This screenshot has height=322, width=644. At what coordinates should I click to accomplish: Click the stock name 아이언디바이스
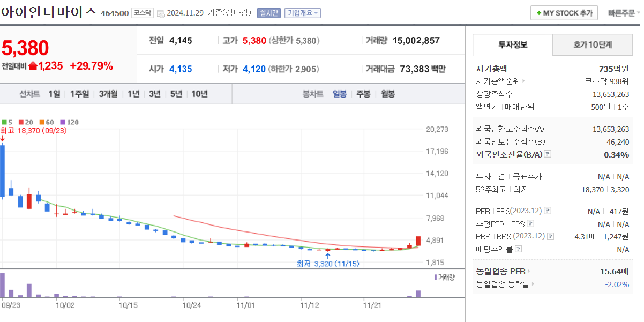point(49,12)
